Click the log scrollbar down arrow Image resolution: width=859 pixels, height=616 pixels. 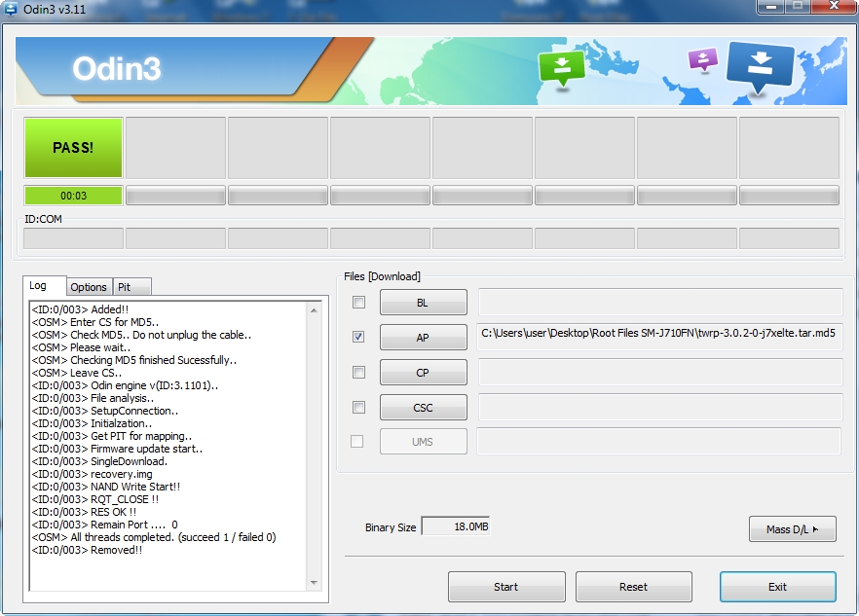pos(314,583)
